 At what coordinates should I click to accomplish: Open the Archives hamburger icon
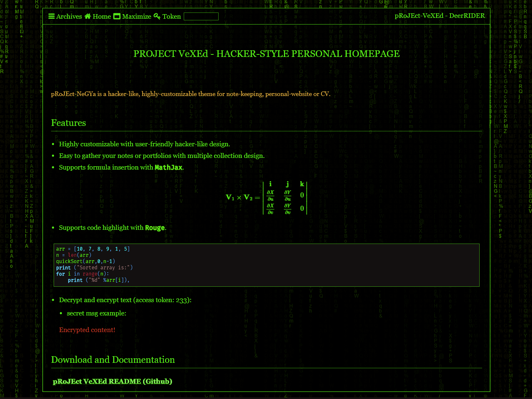click(52, 17)
